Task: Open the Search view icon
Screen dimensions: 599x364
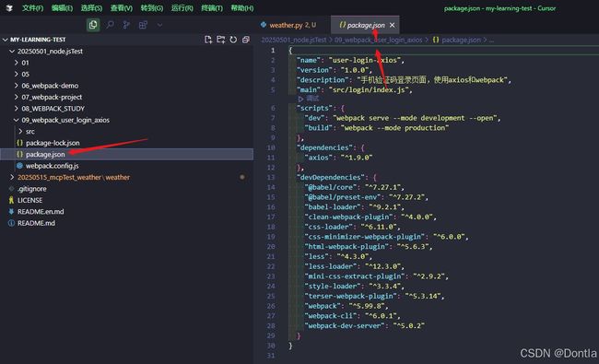Action: point(110,25)
